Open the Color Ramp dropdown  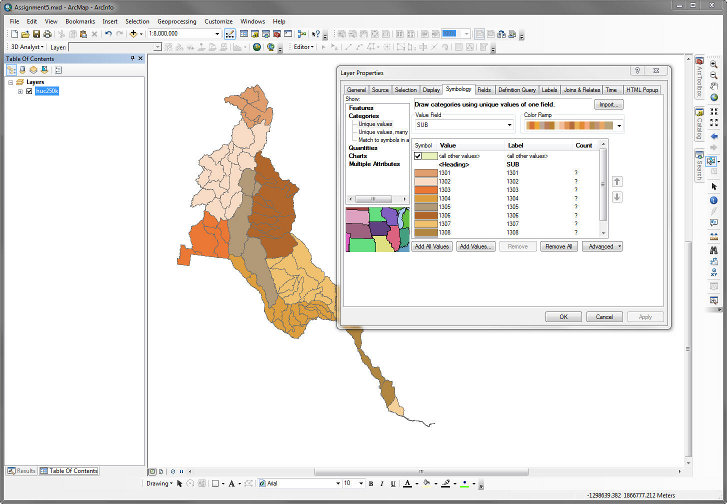pos(619,126)
